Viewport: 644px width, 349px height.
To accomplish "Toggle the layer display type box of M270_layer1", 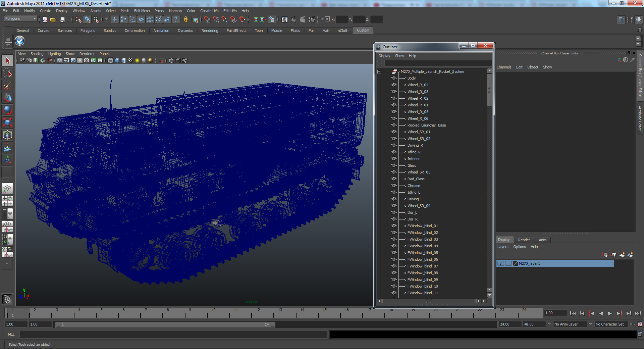I will coord(508,263).
